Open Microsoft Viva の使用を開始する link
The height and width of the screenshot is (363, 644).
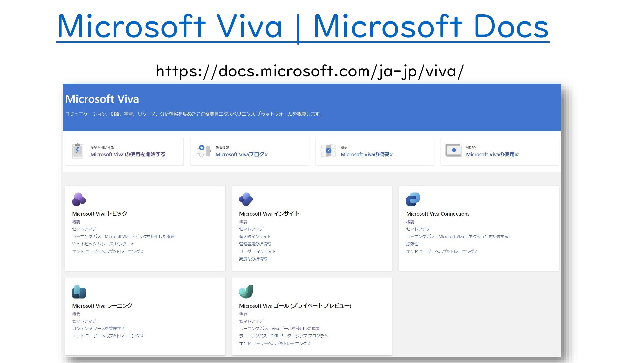click(x=128, y=154)
